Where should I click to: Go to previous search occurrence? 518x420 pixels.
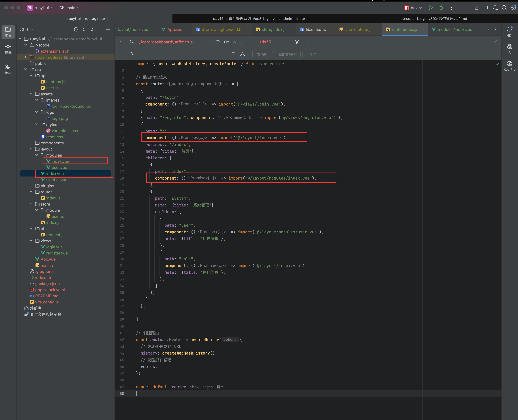281,42
